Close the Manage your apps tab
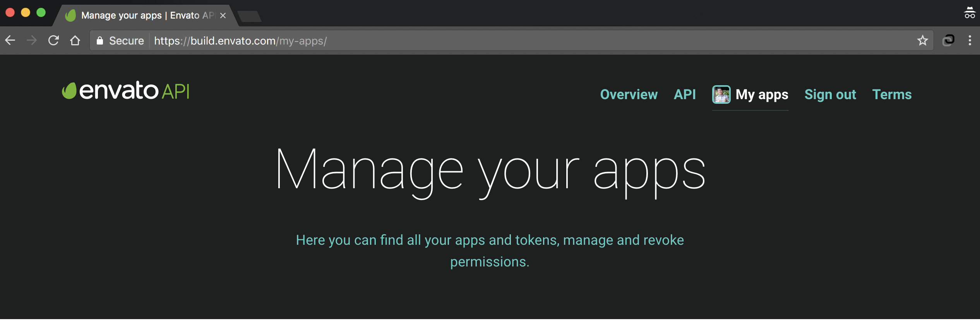980x323 pixels. pos(223,15)
